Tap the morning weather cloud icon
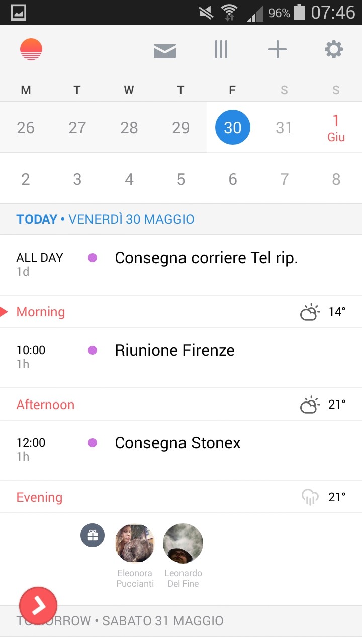This screenshot has height=644, width=362. click(310, 312)
